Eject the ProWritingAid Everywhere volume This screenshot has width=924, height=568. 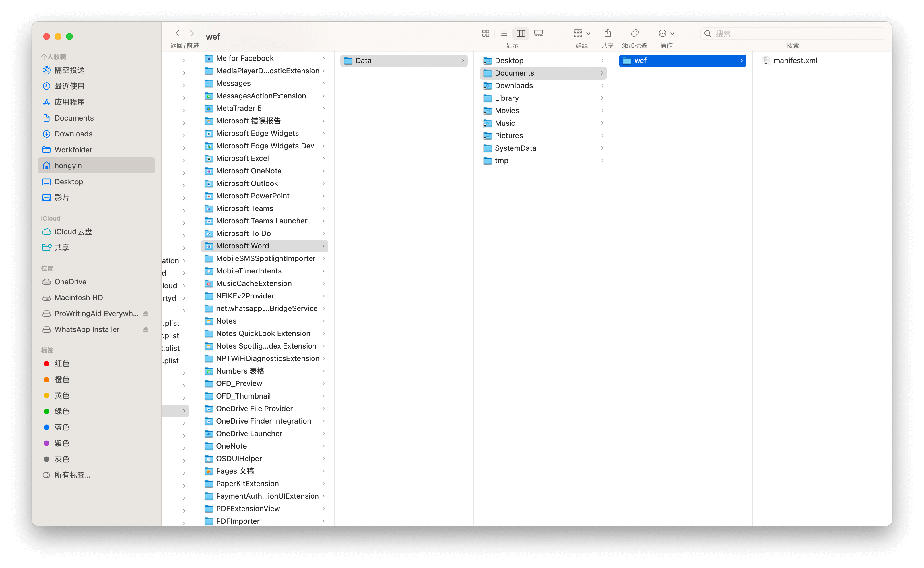(146, 313)
